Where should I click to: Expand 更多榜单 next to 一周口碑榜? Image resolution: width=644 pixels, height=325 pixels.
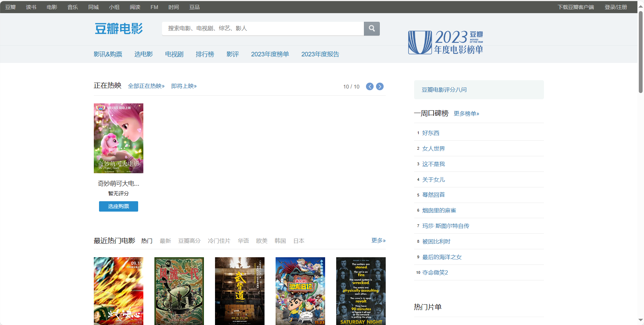point(466,114)
